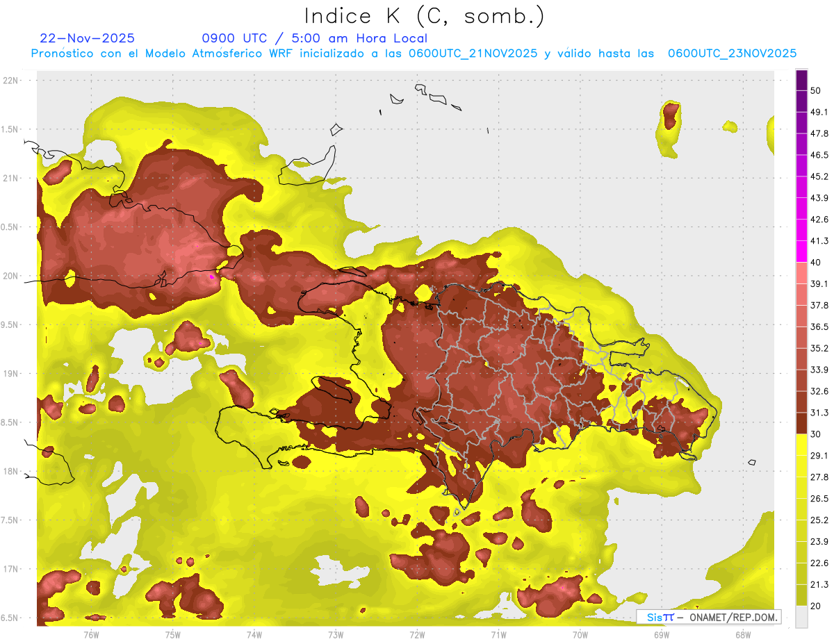
Task: Click the longitude axis label "74W"
Action: pyautogui.click(x=254, y=635)
